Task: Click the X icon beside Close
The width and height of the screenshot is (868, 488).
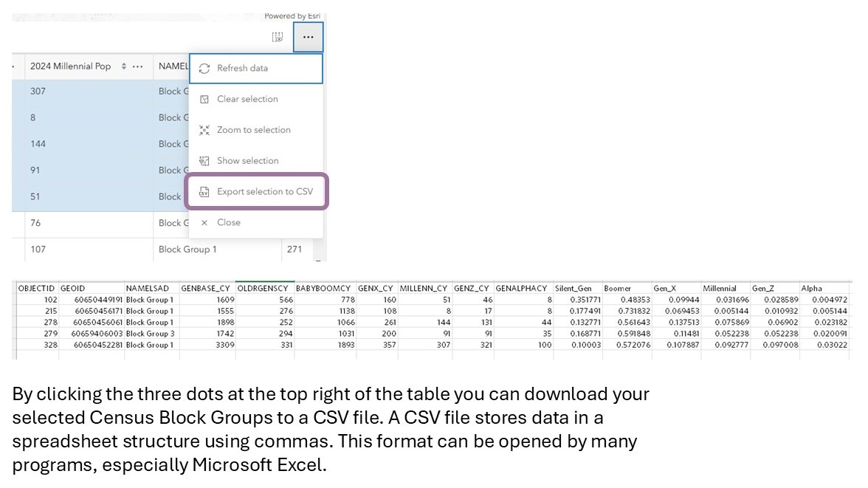Action: [x=204, y=223]
